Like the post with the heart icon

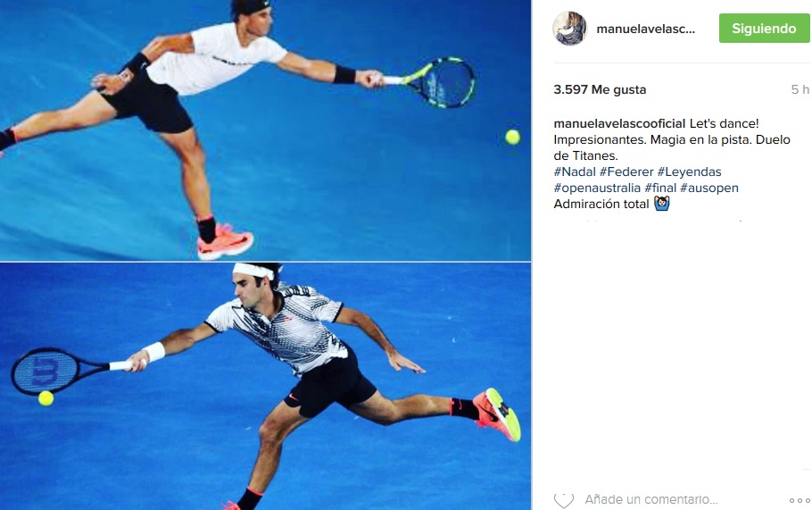pyautogui.click(x=563, y=500)
